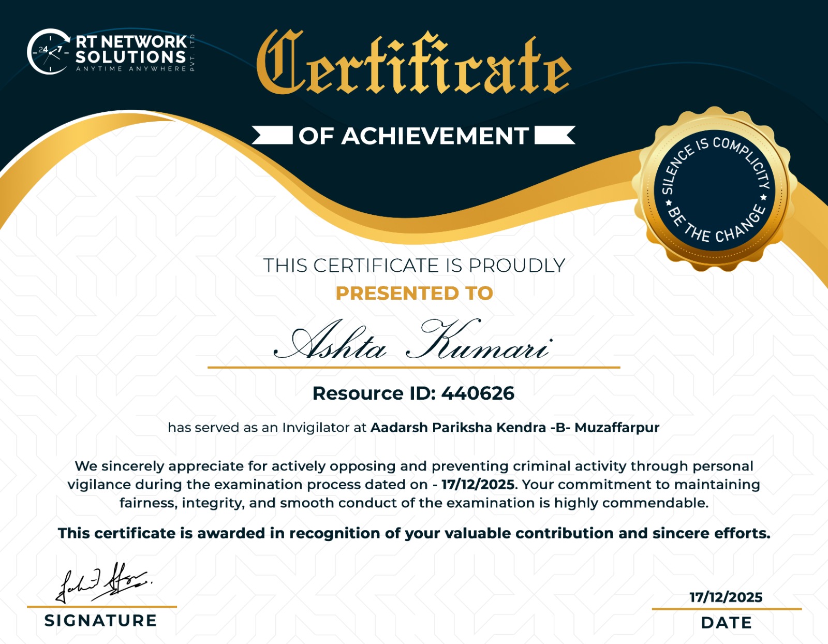Select the RT NETWORK SOLUTIONS company name
828x644 pixels.
click(131, 49)
